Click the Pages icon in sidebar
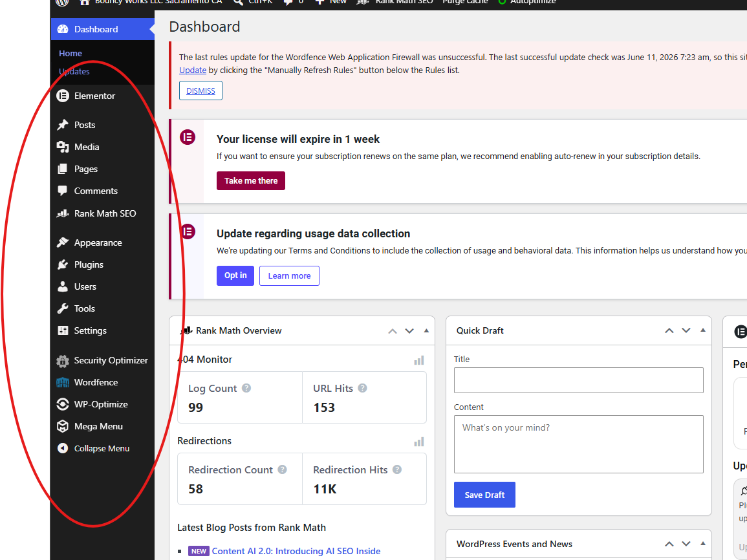The image size is (747, 560). coord(62,169)
